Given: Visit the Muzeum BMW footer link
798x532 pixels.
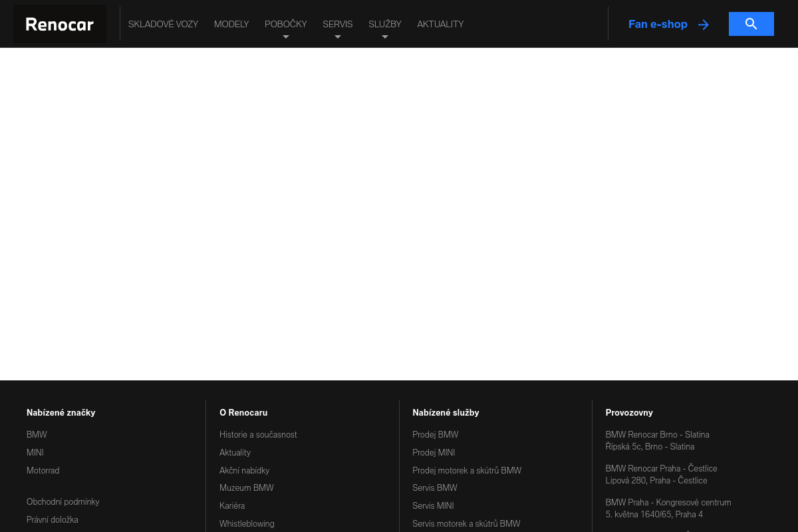Looking at the screenshot, I should click(x=246, y=487).
